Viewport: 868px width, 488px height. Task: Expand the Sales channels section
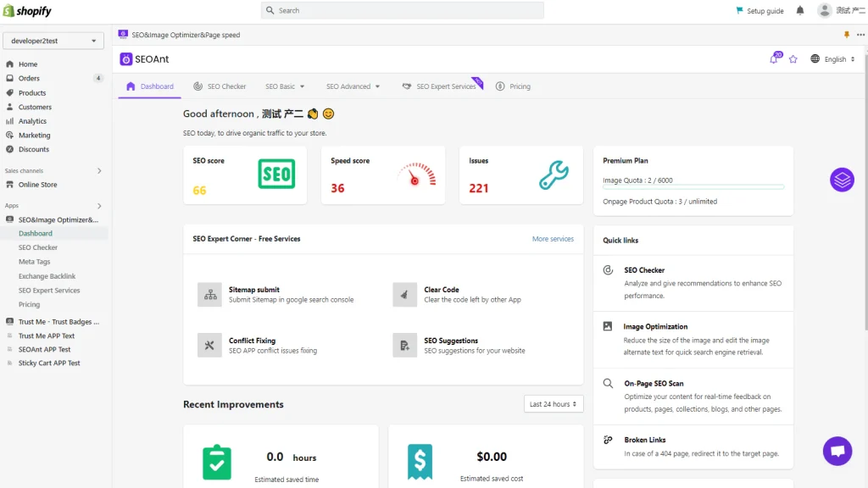(x=99, y=170)
